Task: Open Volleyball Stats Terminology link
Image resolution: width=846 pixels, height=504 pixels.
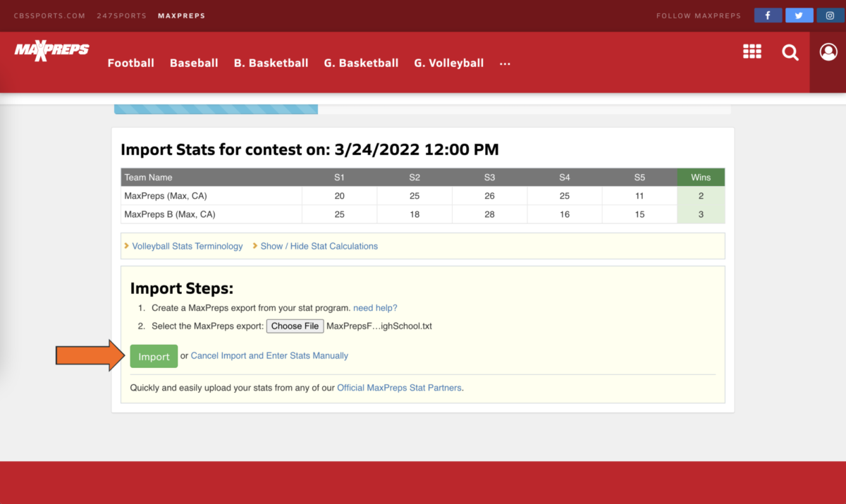Action: (x=188, y=246)
